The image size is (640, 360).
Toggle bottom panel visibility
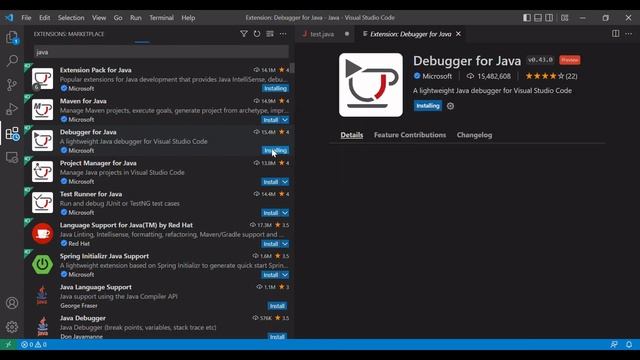tap(538, 18)
